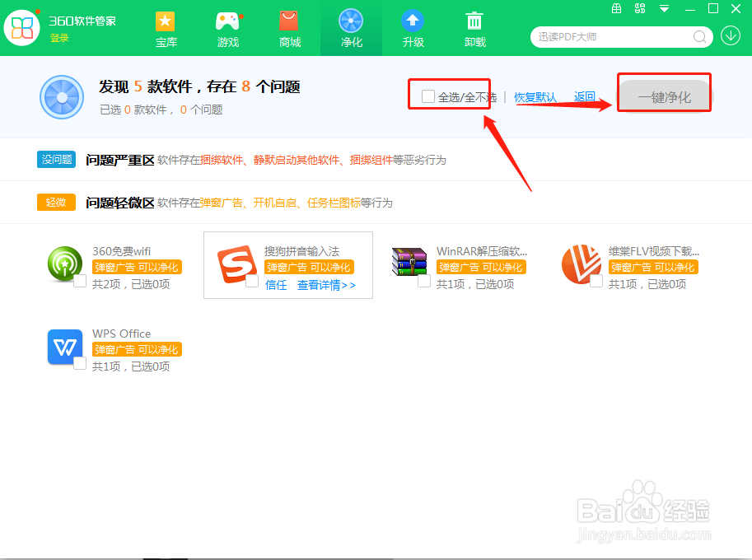Screen dimensions: 752x560
Task: Open the 卸载 trash can tab
Action: (x=474, y=30)
